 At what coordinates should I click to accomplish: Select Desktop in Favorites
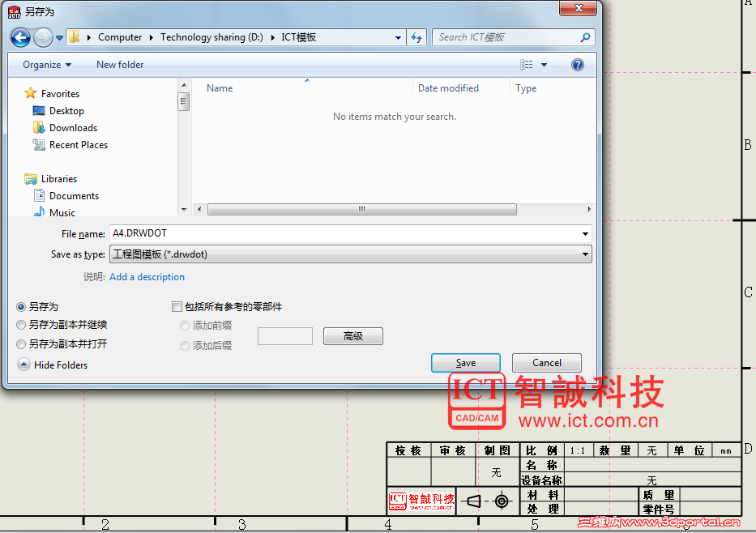(66, 111)
